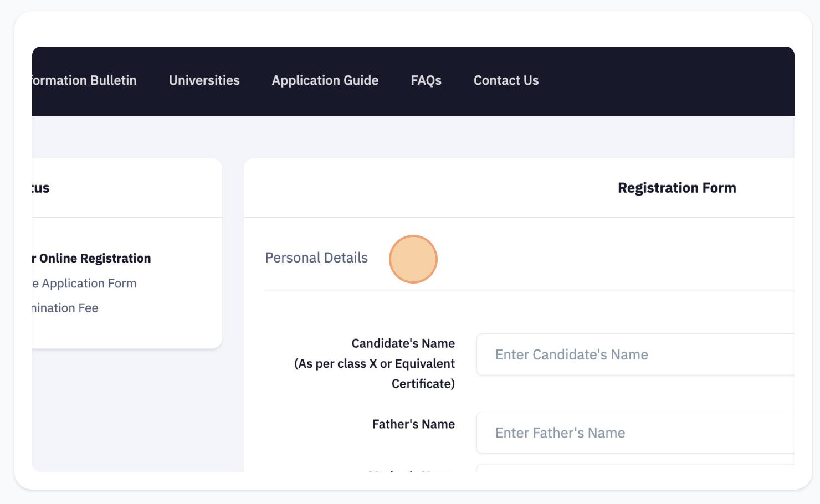Viewport: 820px width, 504px height.
Task: Click the Father's Name label
Action: tap(413, 424)
